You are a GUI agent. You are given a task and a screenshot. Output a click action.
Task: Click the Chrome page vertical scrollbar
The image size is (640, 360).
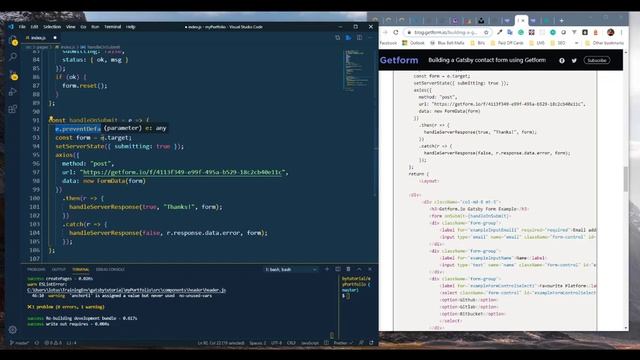626,179
